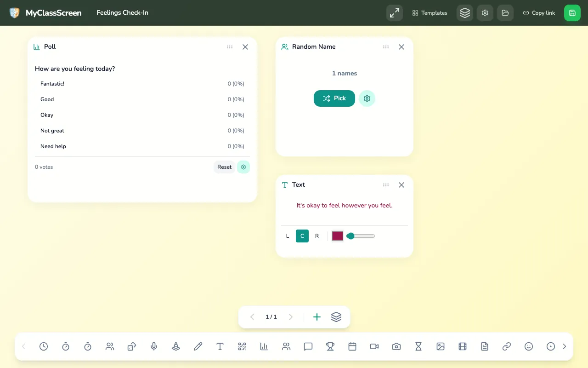Add a new page with the plus icon
Screen dimensions: 588x368
point(317,317)
